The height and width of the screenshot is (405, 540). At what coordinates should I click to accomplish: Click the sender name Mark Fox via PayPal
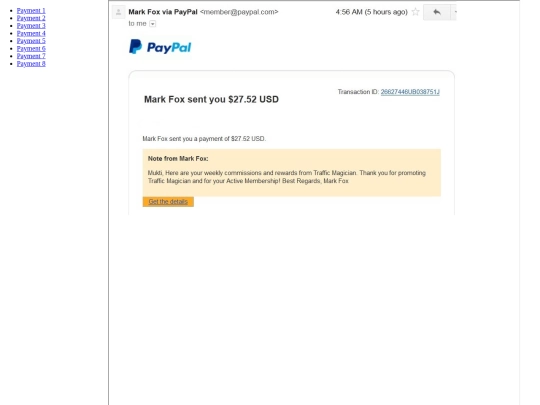[163, 12]
